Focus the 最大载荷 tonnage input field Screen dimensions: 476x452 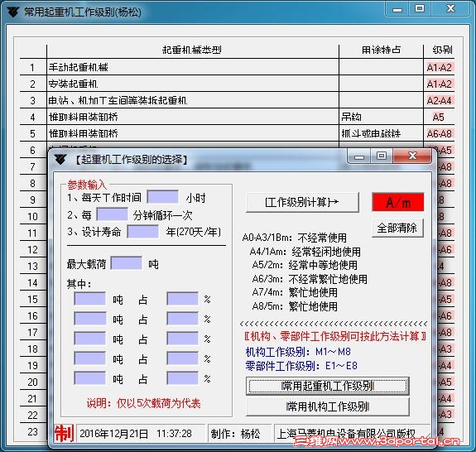[x=127, y=263]
